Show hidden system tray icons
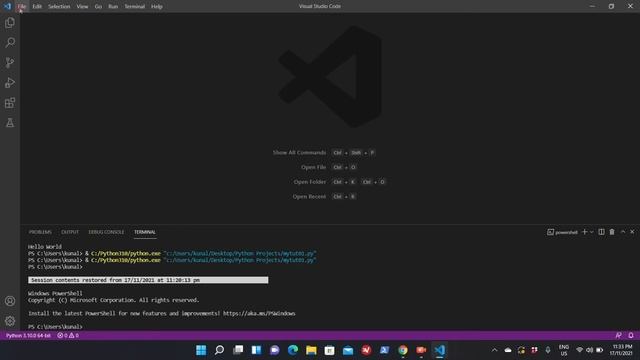 tap(494, 350)
